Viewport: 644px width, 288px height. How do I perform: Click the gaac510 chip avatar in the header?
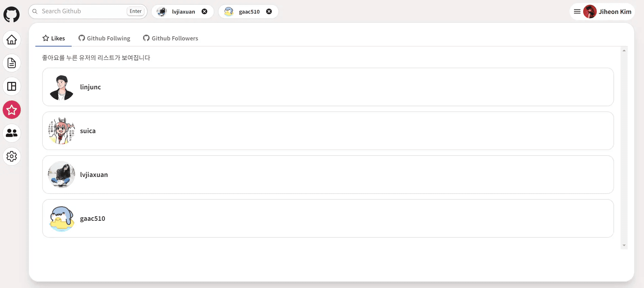[229, 12]
